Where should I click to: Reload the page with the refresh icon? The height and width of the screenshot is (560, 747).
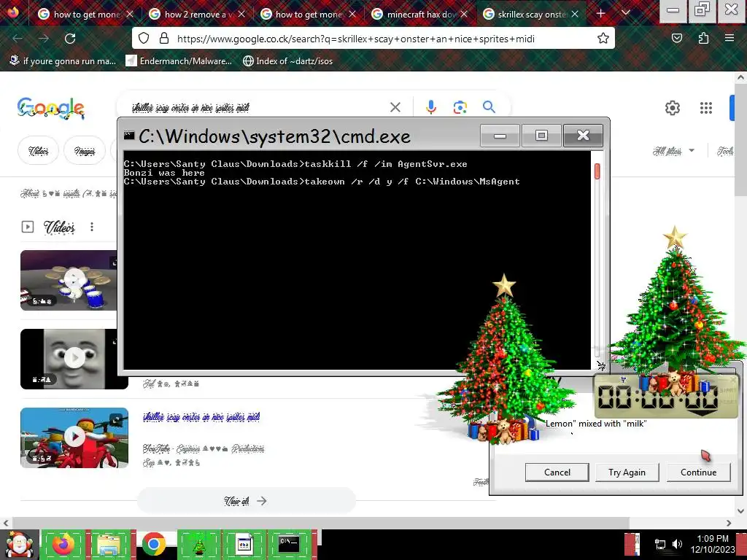pyautogui.click(x=70, y=39)
